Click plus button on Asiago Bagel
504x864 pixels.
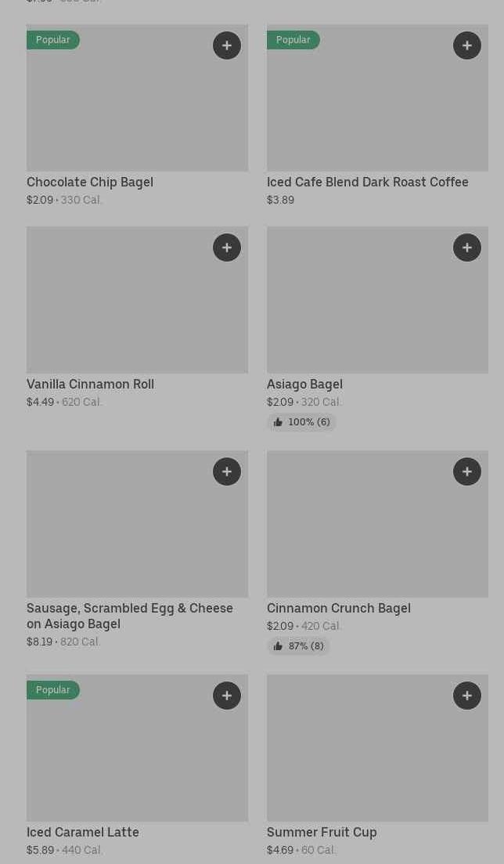point(467,248)
